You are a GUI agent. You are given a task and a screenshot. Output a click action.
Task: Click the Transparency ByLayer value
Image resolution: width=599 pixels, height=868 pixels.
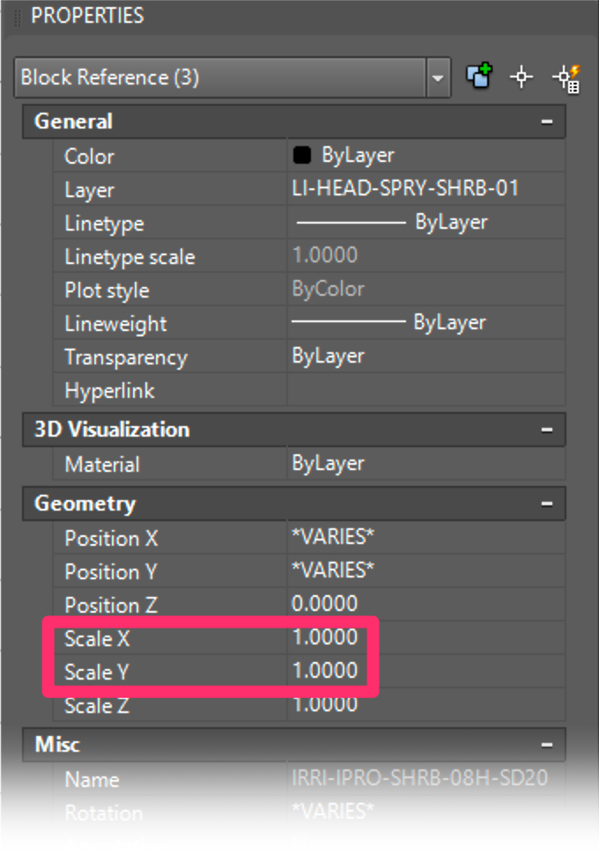click(x=328, y=356)
